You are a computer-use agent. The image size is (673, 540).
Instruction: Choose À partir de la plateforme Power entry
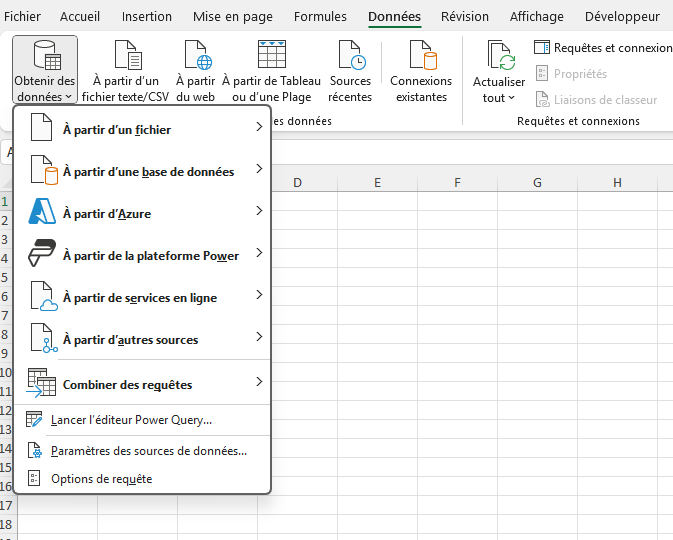click(142, 254)
